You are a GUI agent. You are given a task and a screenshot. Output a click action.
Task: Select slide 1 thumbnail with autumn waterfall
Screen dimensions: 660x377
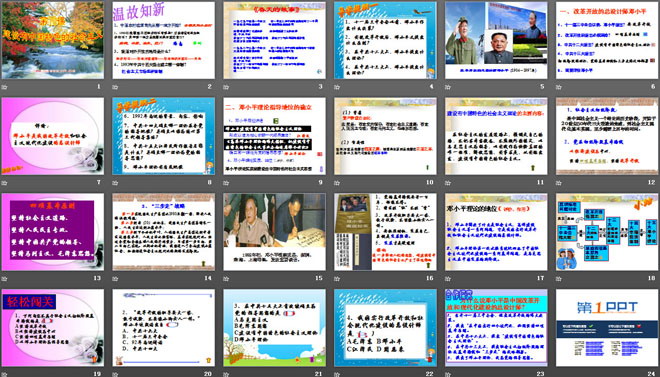click(x=53, y=40)
